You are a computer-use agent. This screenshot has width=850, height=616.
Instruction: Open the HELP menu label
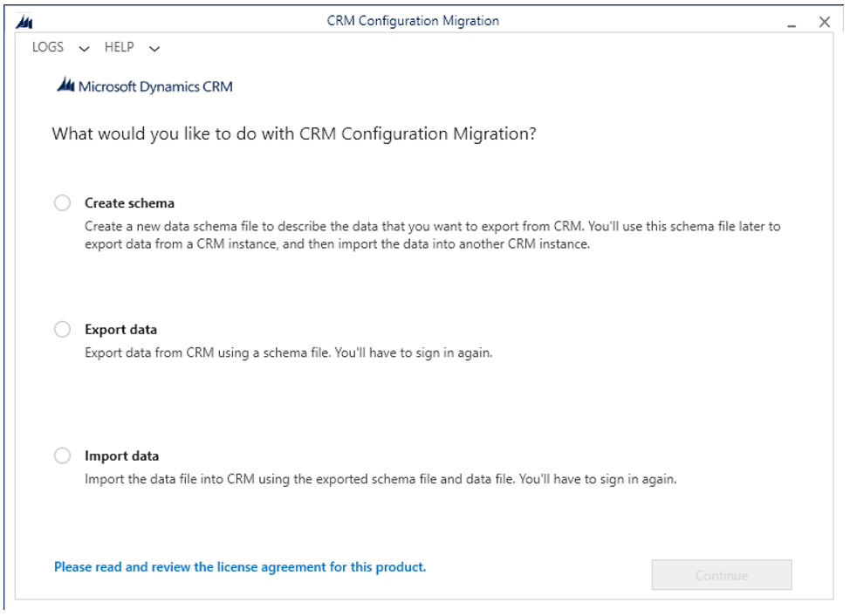click(x=120, y=47)
